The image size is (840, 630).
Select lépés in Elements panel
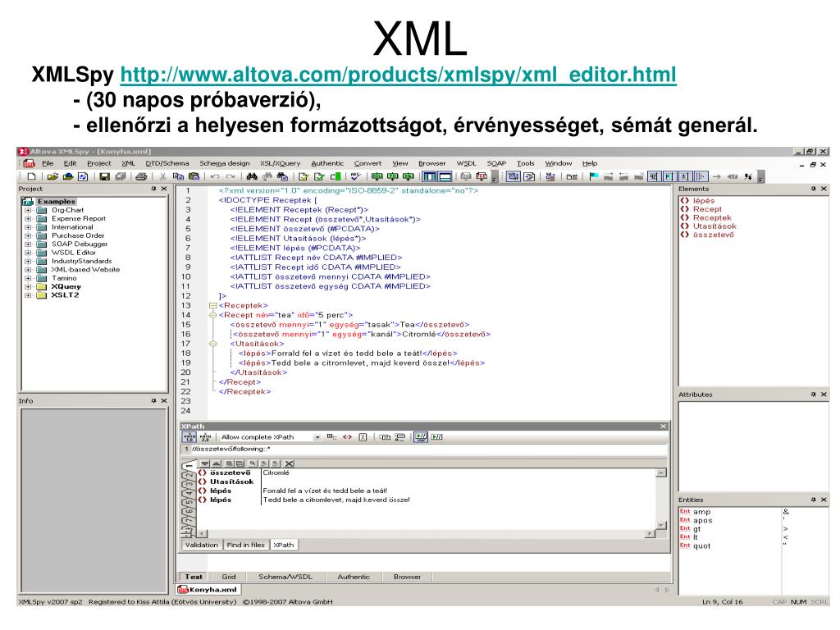click(x=703, y=200)
